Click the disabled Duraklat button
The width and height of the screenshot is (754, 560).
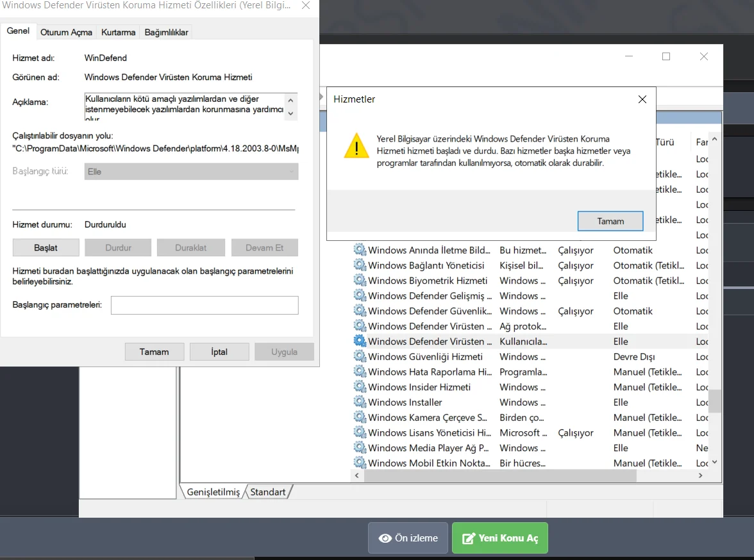pos(191,247)
